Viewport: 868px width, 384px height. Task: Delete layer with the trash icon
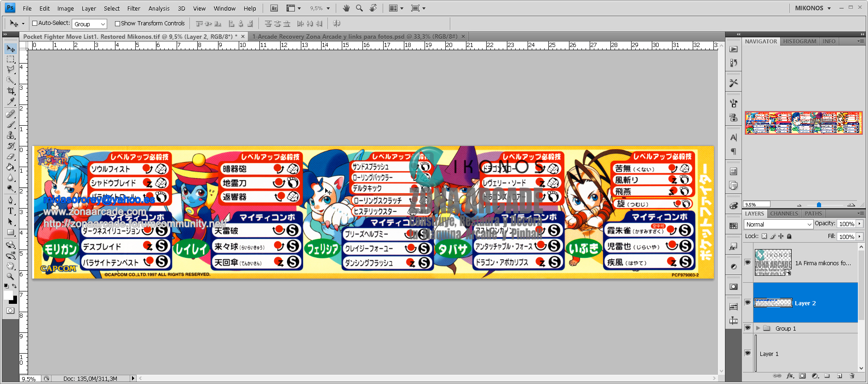tap(852, 376)
